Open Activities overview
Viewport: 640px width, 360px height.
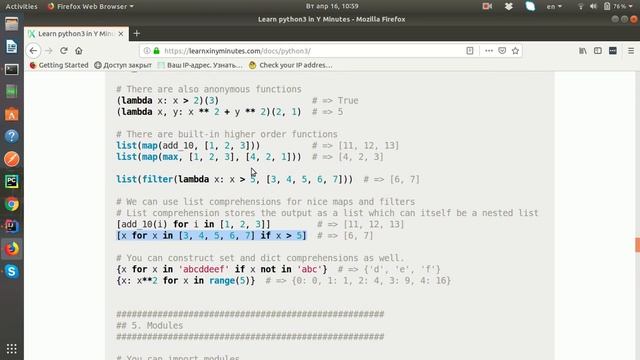click(x=21, y=6)
